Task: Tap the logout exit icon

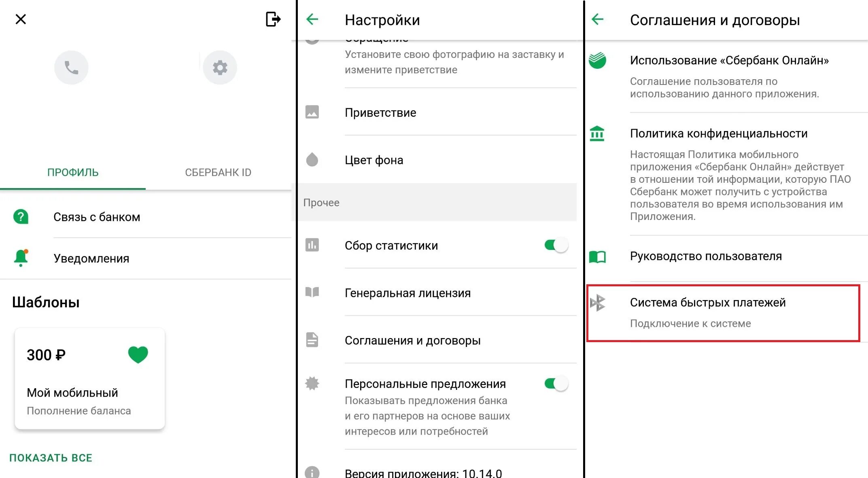Action: pyautogui.click(x=273, y=19)
